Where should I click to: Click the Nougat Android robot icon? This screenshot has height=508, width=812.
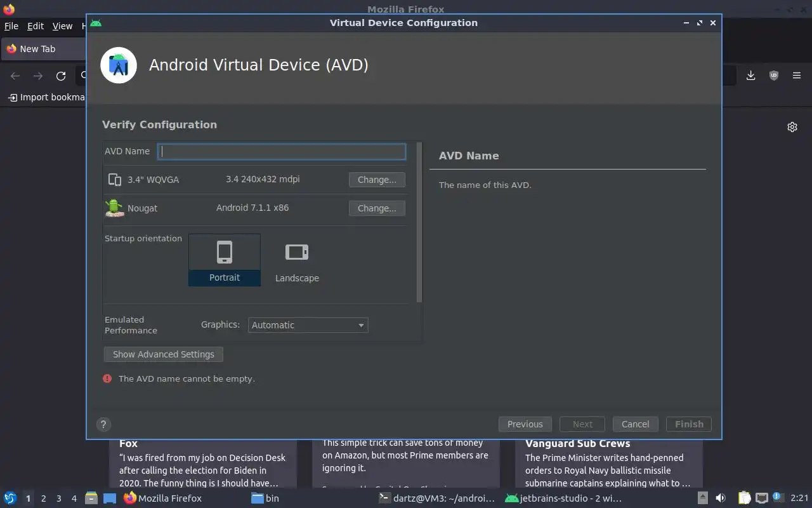(x=114, y=208)
